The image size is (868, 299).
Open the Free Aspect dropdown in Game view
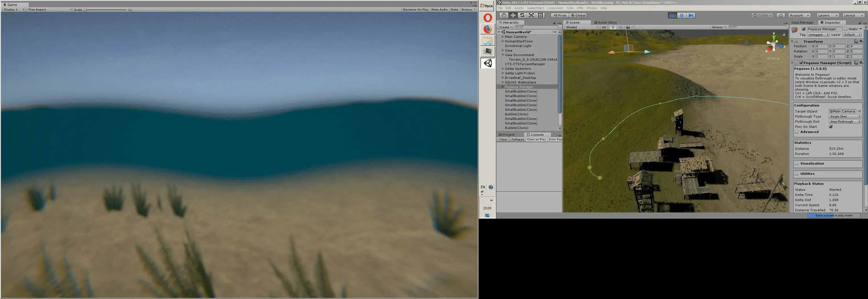[x=50, y=10]
